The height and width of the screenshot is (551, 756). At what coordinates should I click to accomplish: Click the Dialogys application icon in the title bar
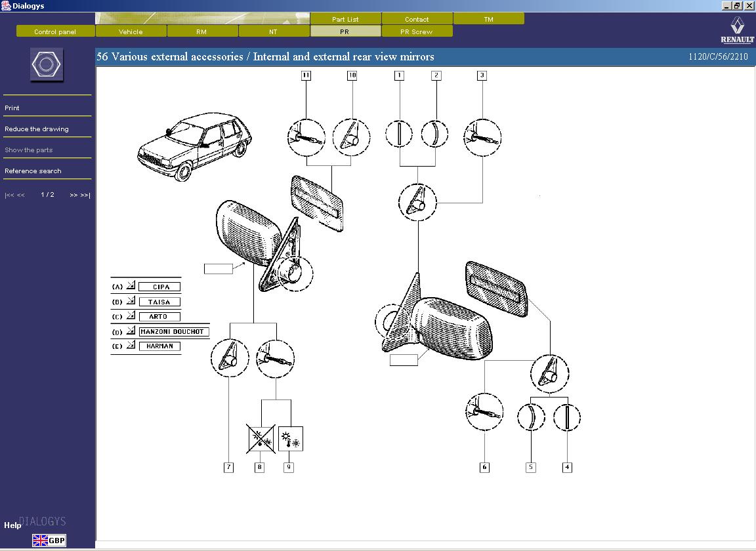click(6, 6)
